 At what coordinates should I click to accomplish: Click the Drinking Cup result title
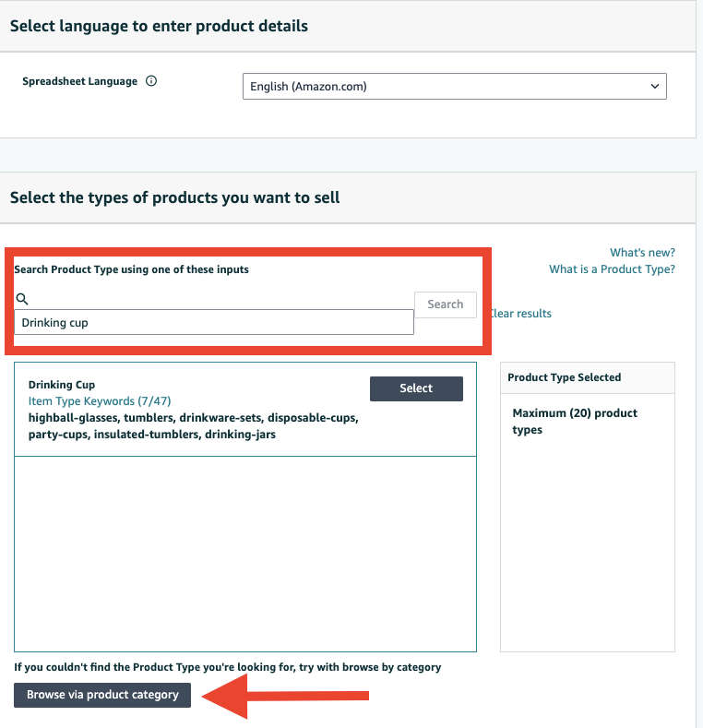coord(62,385)
